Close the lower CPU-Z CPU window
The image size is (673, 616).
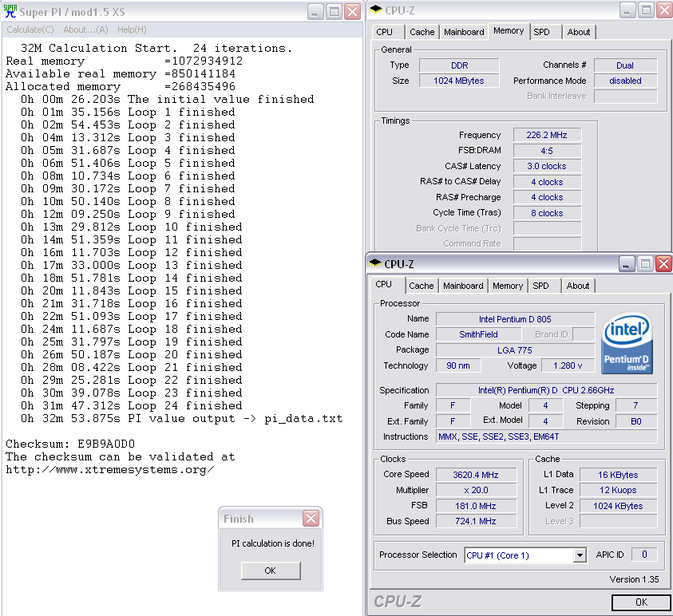click(x=663, y=264)
